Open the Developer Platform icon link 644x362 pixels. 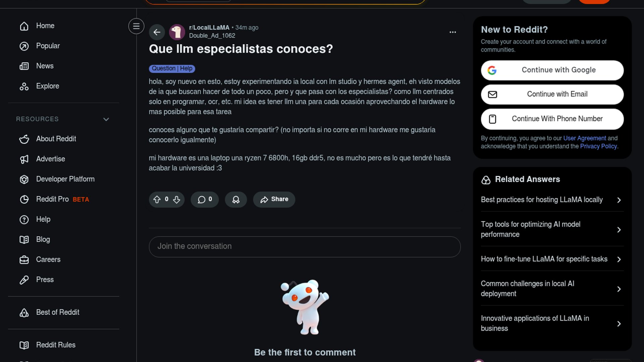(24, 179)
